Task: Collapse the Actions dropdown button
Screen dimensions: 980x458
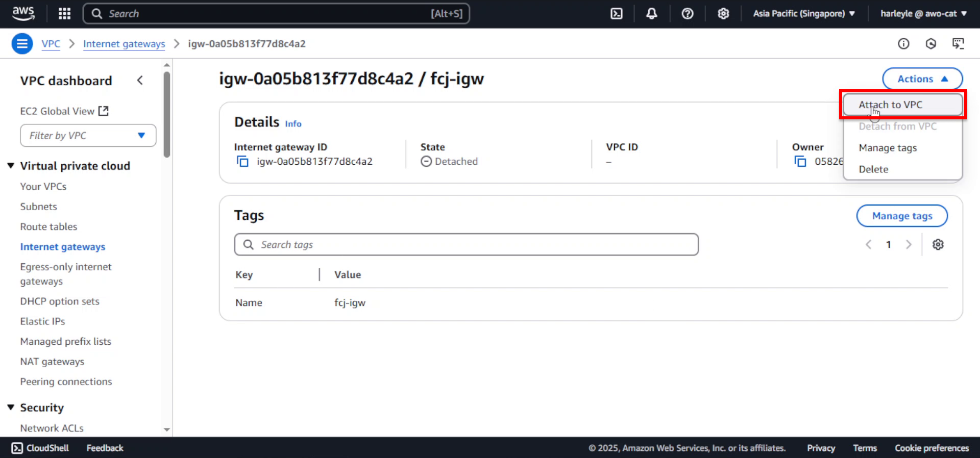Action: pos(922,79)
